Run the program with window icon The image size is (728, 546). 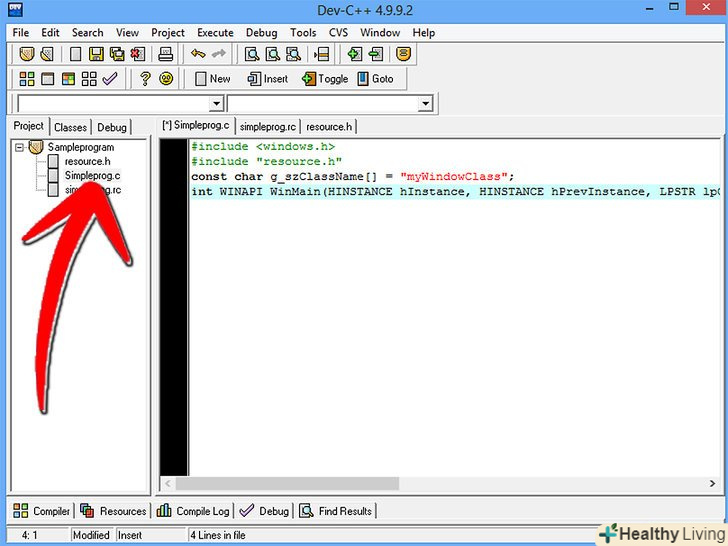(47, 78)
